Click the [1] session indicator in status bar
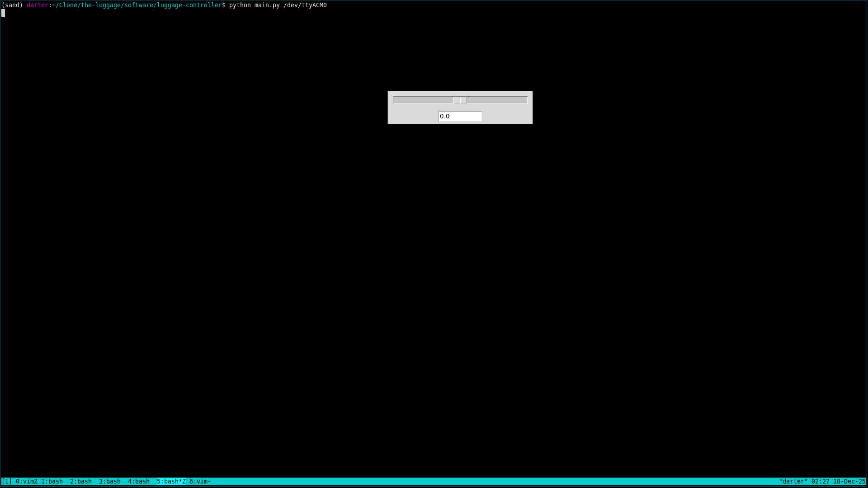The height and width of the screenshot is (488, 868). point(5,481)
